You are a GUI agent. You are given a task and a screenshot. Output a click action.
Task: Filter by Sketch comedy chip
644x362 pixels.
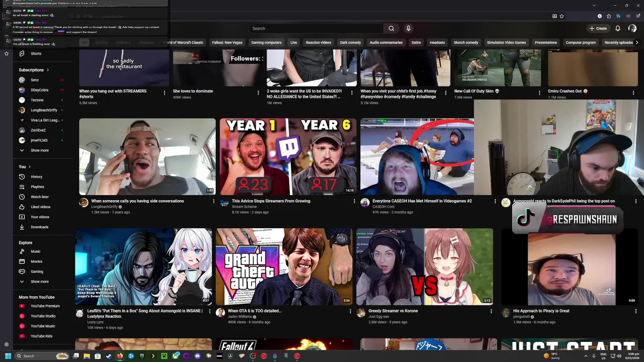click(466, 43)
